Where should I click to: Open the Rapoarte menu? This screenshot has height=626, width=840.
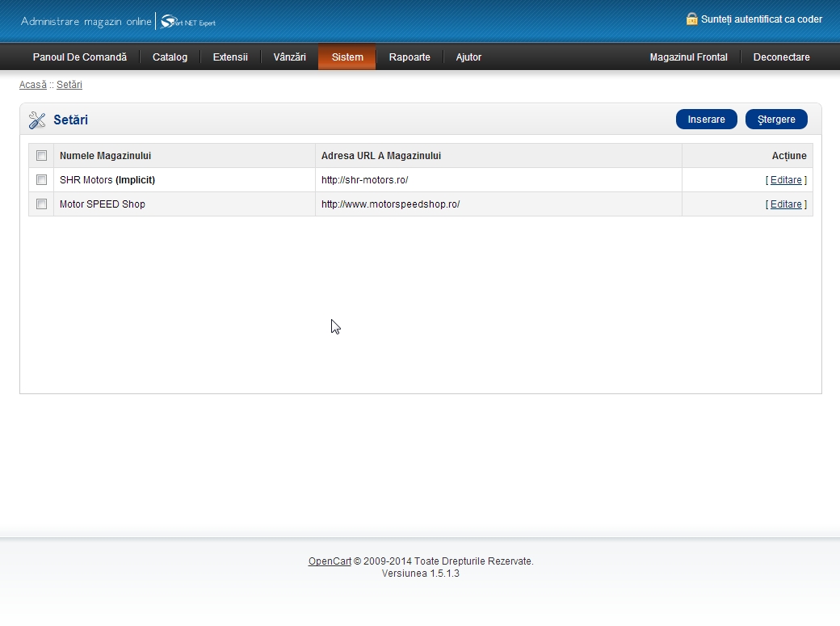point(409,57)
